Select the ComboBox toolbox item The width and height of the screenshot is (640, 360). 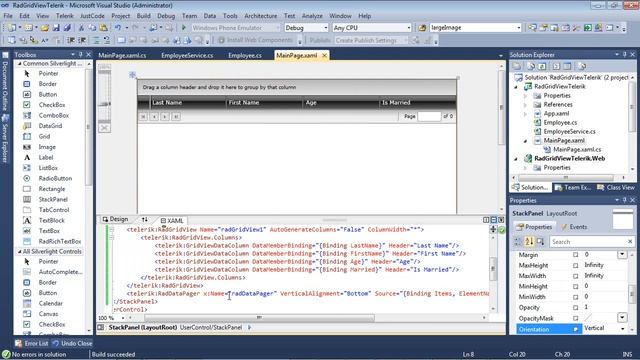pyautogui.click(x=53, y=116)
